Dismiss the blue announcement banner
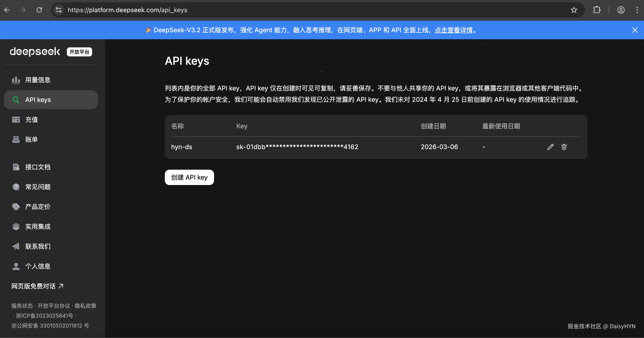The image size is (644, 338). pyautogui.click(x=635, y=30)
